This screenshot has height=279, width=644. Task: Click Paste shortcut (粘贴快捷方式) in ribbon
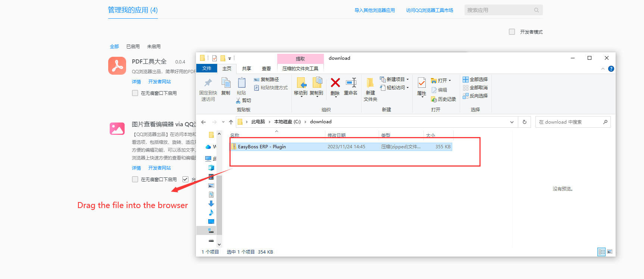pyautogui.click(x=271, y=88)
